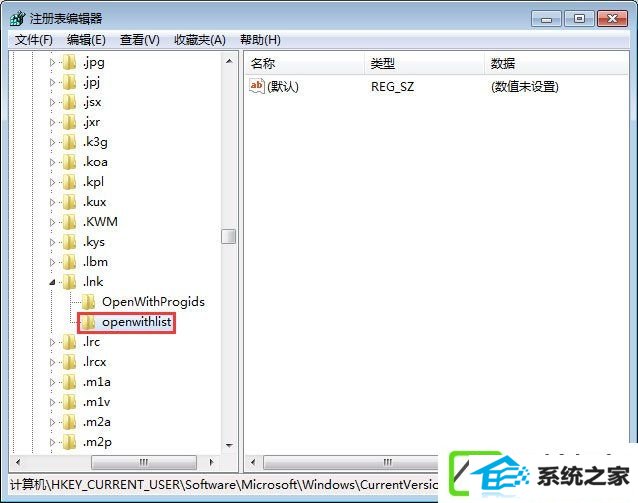Maximize the Registry Editor window
The width and height of the screenshot is (638, 503).
point(579,19)
